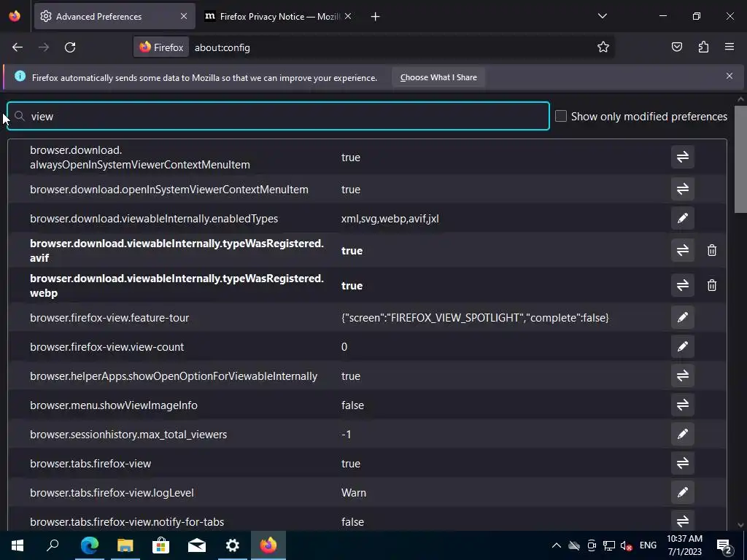Reload the current page
747x560 pixels.
coord(70,47)
